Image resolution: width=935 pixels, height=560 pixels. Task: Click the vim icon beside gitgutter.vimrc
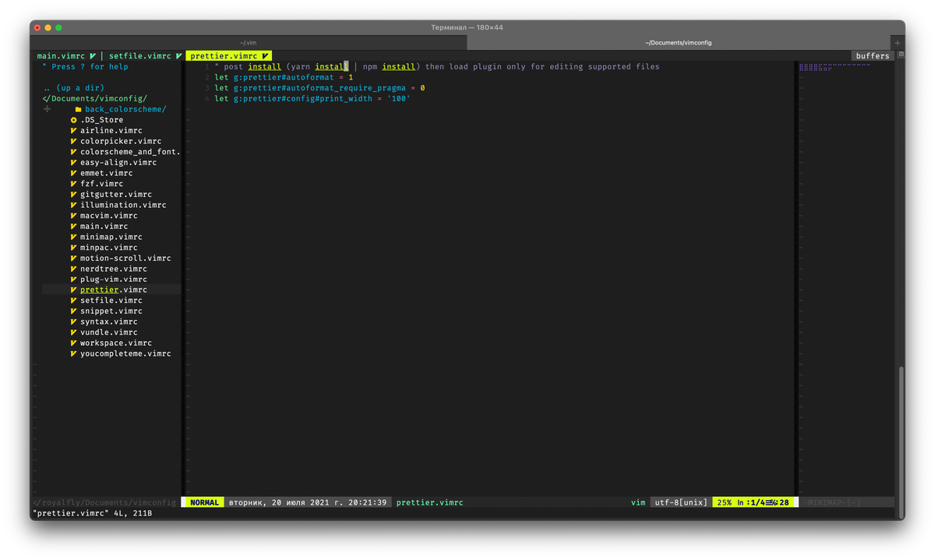tap(74, 195)
